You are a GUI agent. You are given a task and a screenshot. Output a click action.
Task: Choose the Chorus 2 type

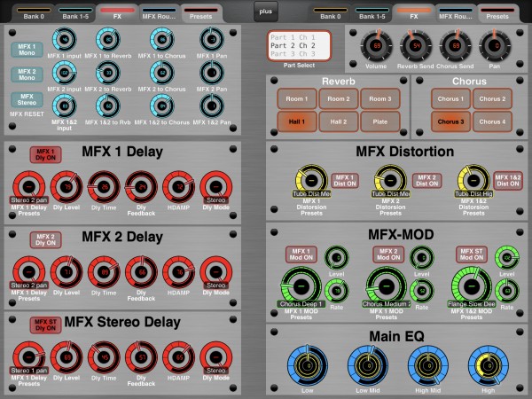tap(492, 99)
